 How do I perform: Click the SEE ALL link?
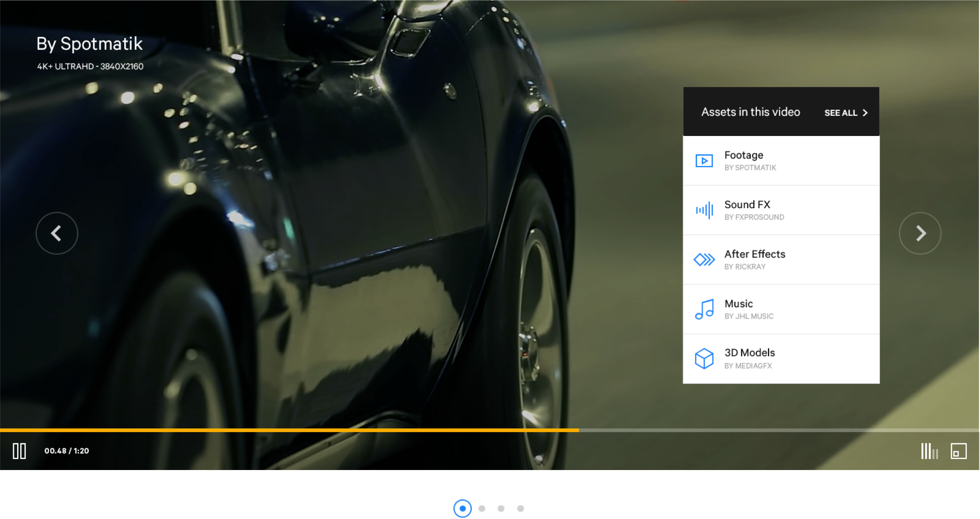840,113
